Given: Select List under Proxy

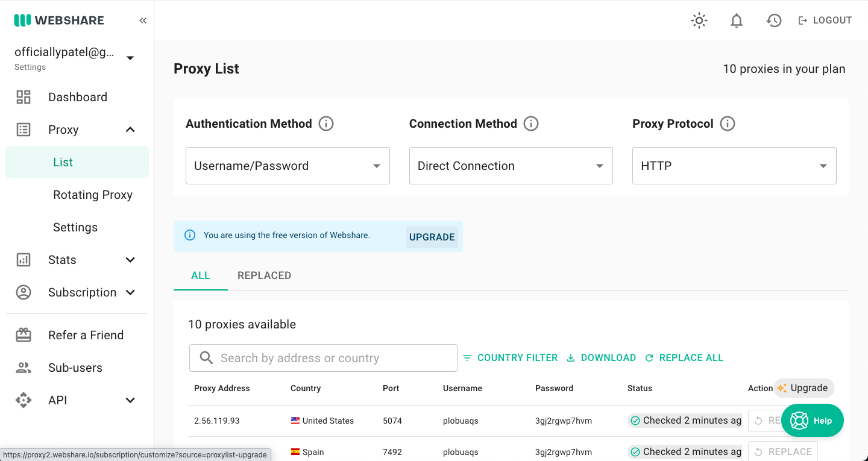Looking at the screenshot, I should coord(77,162).
